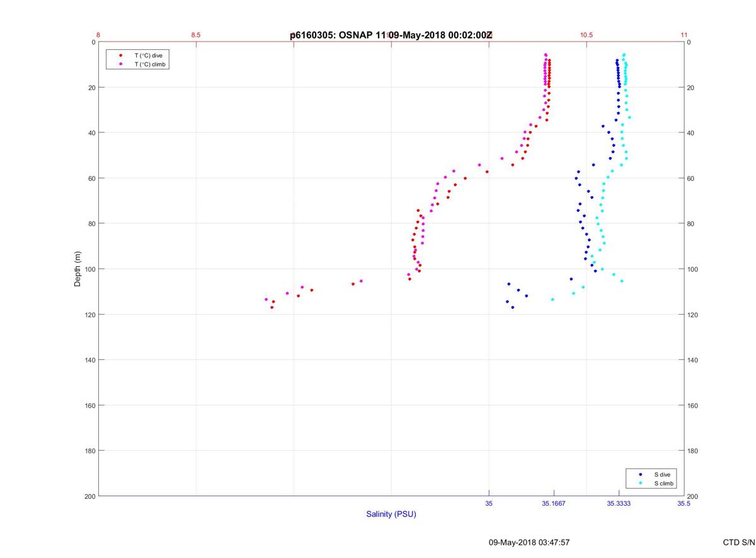The image size is (756, 558).
Task: Click the salinity tick "35.1667"
Action: (x=554, y=504)
